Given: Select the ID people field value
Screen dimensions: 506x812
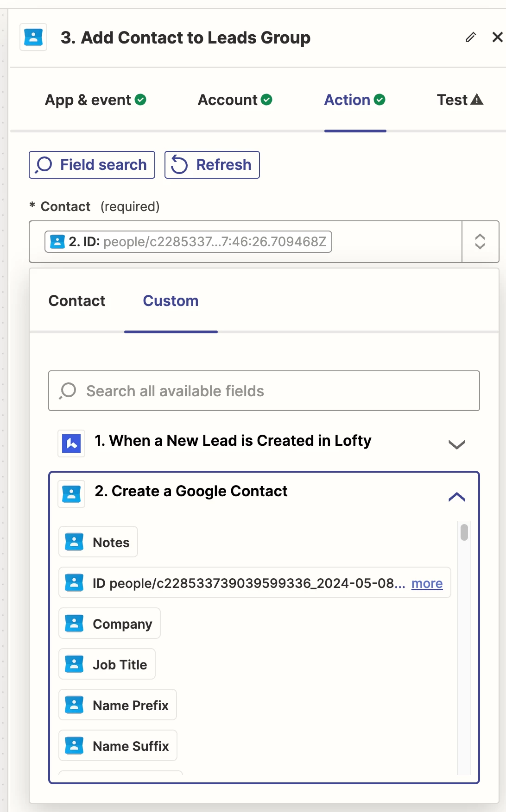Looking at the screenshot, I should (255, 582).
